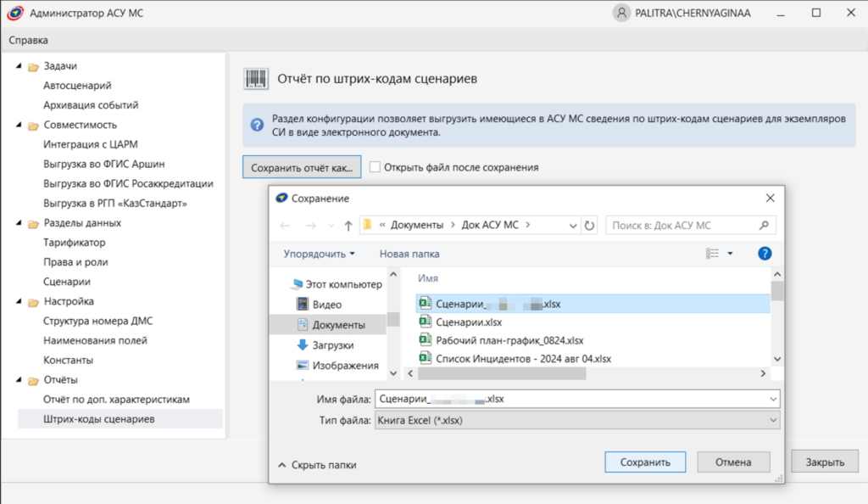Click the application logo in title bar

point(15,13)
